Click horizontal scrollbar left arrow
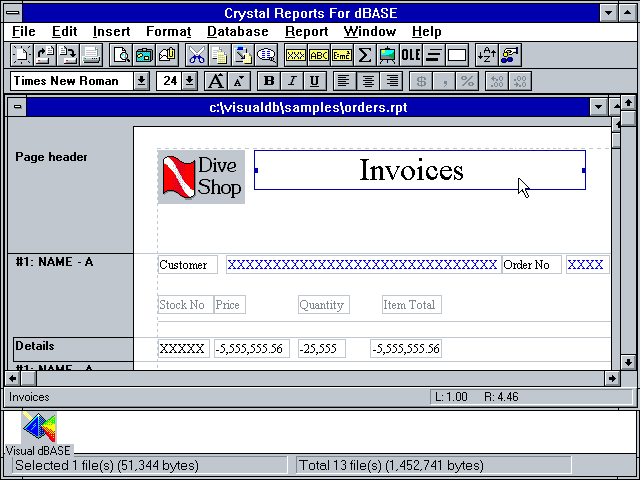Viewport: 640px width, 480px height. pos(13,379)
